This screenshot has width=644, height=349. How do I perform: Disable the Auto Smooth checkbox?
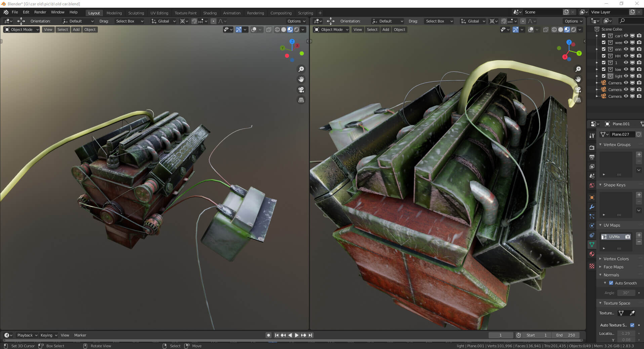[611, 283]
